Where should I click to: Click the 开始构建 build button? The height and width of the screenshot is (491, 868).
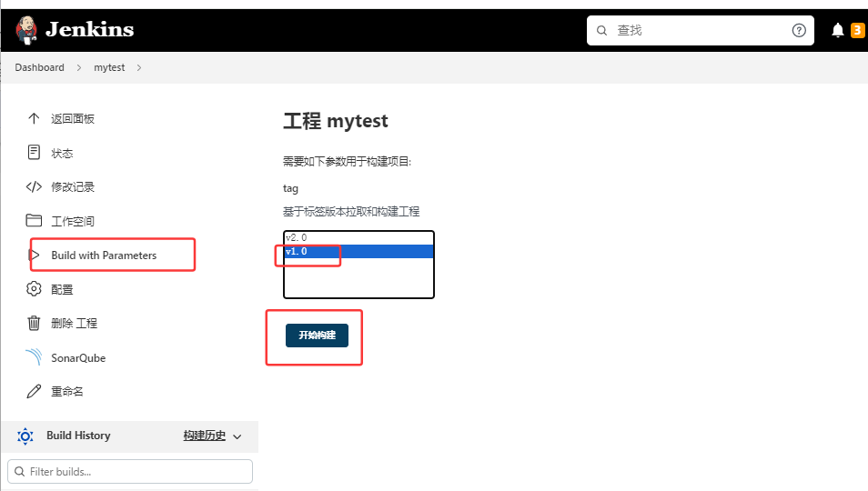coord(317,336)
